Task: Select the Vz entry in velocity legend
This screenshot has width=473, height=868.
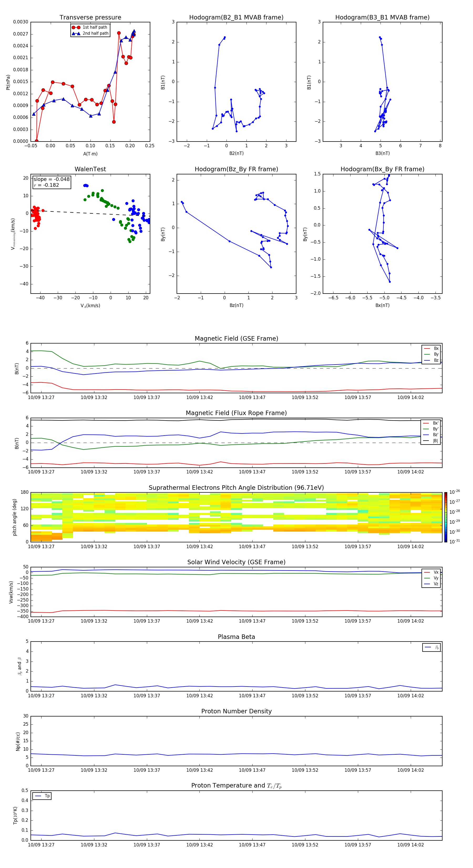Action: (431, 584)
